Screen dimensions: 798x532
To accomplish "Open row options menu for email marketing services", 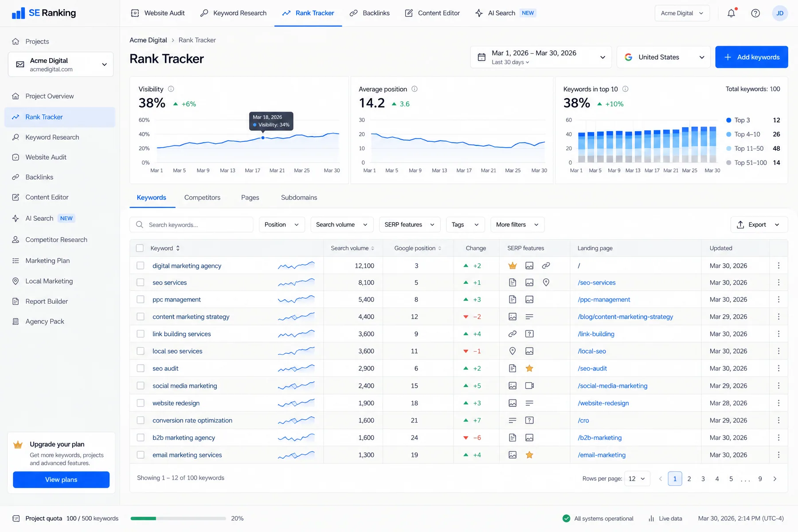I will tap(778, 455).
